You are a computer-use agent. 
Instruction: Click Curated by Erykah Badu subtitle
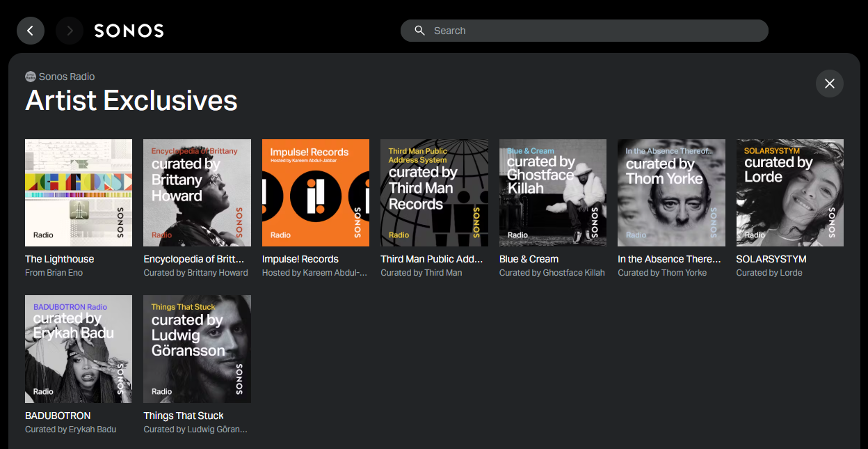(x=71, y=430)
